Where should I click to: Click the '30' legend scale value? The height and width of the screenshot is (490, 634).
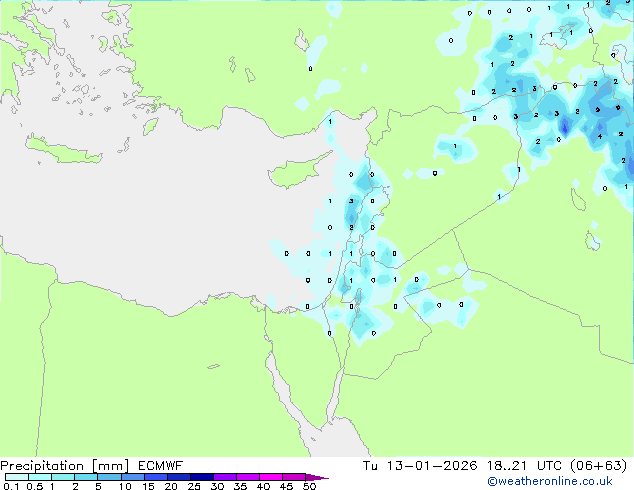click(217, 486)
